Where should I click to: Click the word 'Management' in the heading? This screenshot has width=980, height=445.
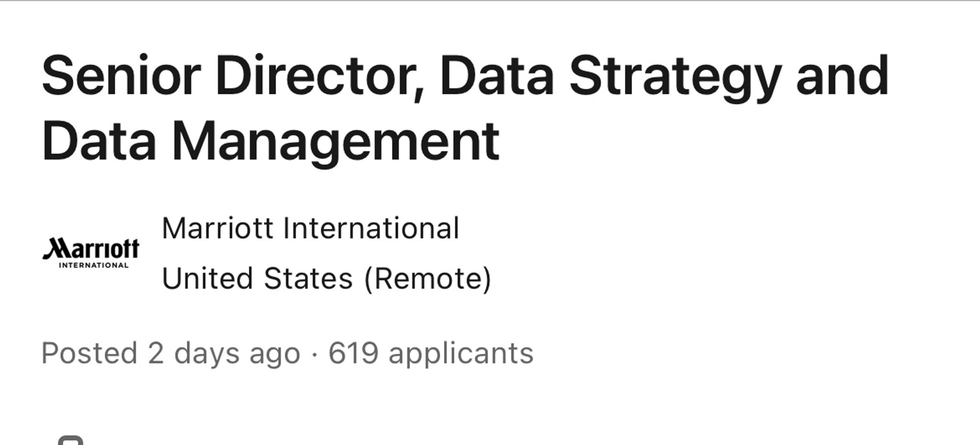(335, 142)
